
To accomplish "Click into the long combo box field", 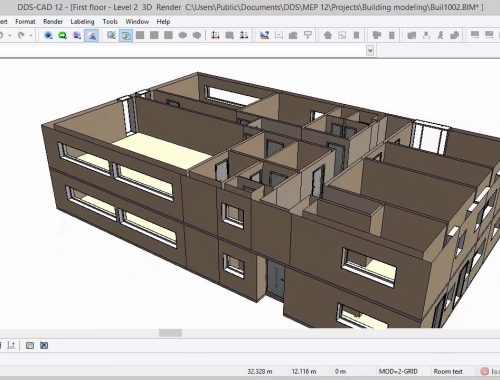I will click(x=183, y=51).
